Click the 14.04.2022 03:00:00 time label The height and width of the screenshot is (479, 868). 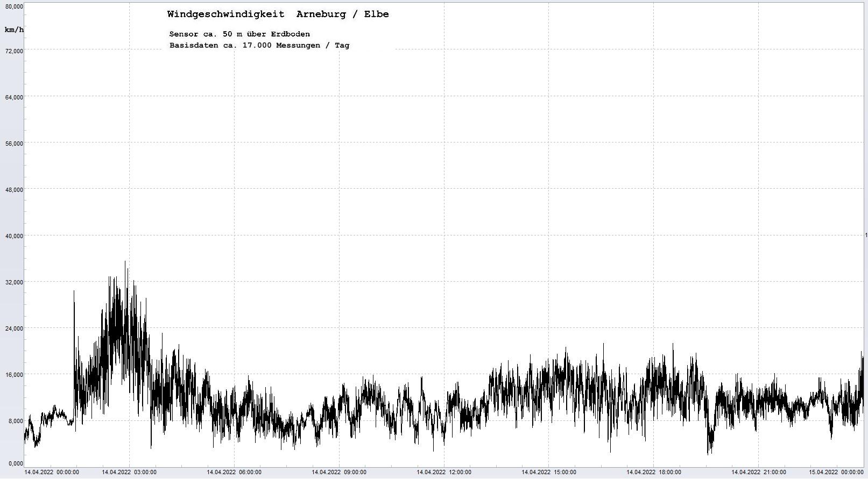coord(129,473)
